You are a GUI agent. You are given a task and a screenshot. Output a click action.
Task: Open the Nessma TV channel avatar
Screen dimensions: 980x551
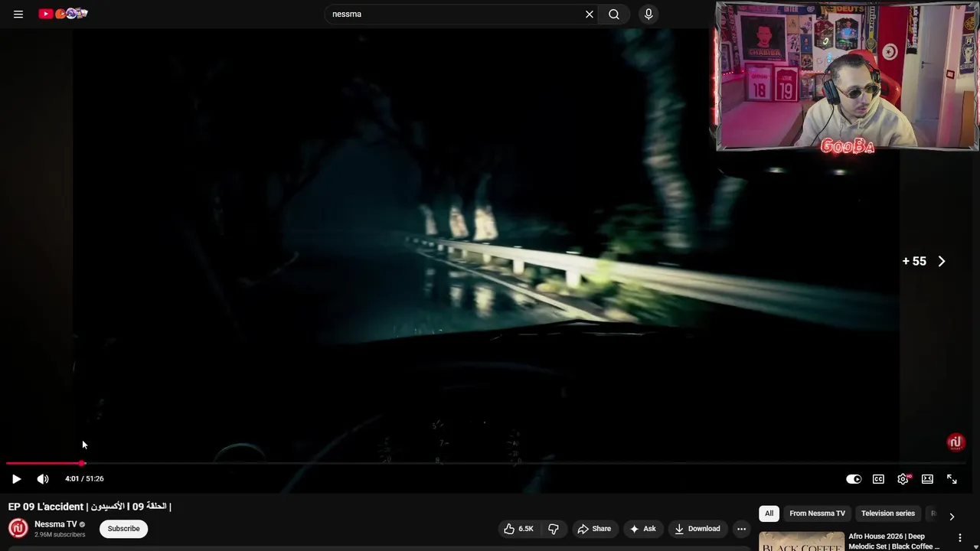tap(18, 528)
